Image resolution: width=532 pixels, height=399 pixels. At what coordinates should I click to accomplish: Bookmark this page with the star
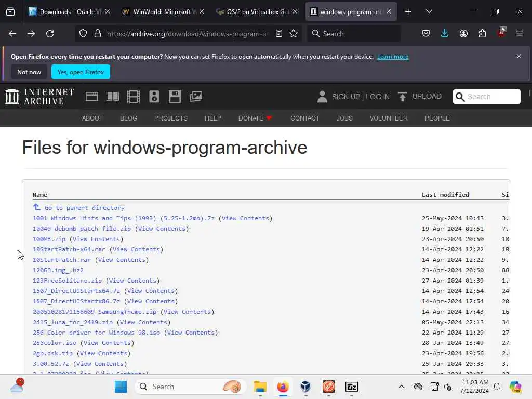pyautogui.click(x=294, y=34)
